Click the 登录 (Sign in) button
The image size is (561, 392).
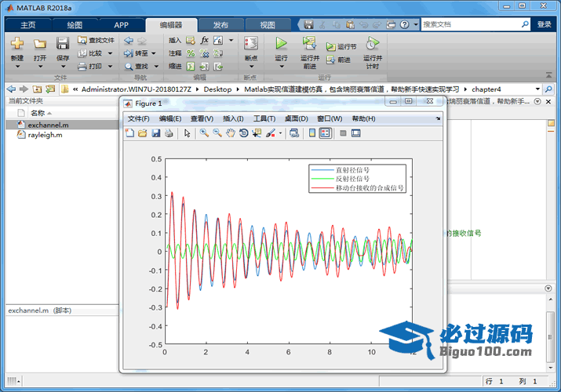(x=545, y=24)
